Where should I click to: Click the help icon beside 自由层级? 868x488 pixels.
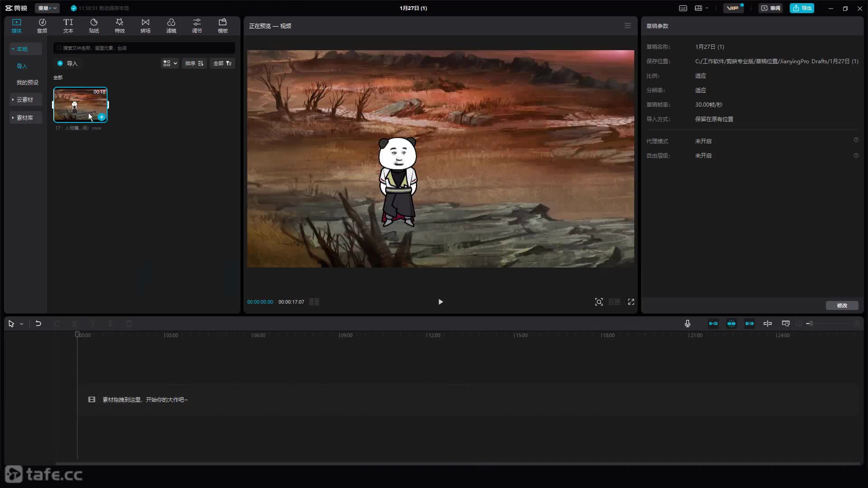856,155
